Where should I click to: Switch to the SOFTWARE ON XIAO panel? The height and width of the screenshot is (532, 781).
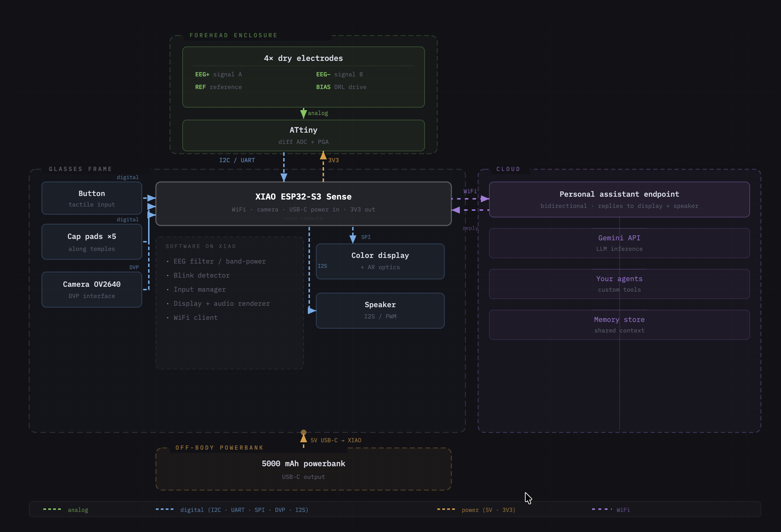[201, 246]
